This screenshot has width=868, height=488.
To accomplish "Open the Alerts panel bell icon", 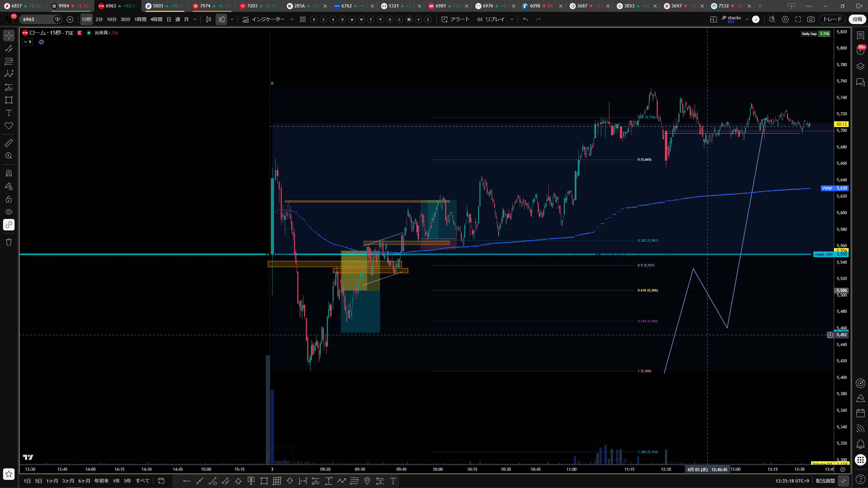I will pyautogui.click(x=860, y=444).
